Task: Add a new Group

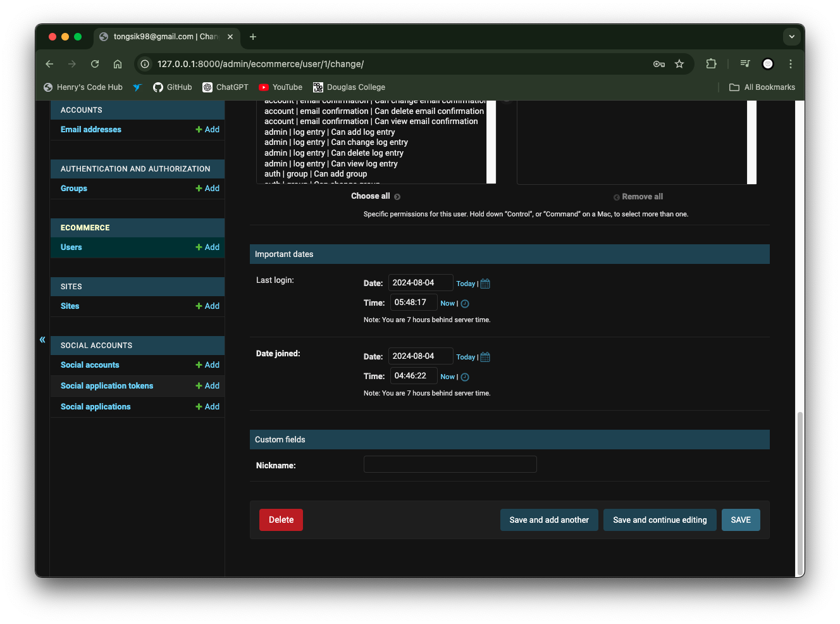Action: tap(207, 189)
